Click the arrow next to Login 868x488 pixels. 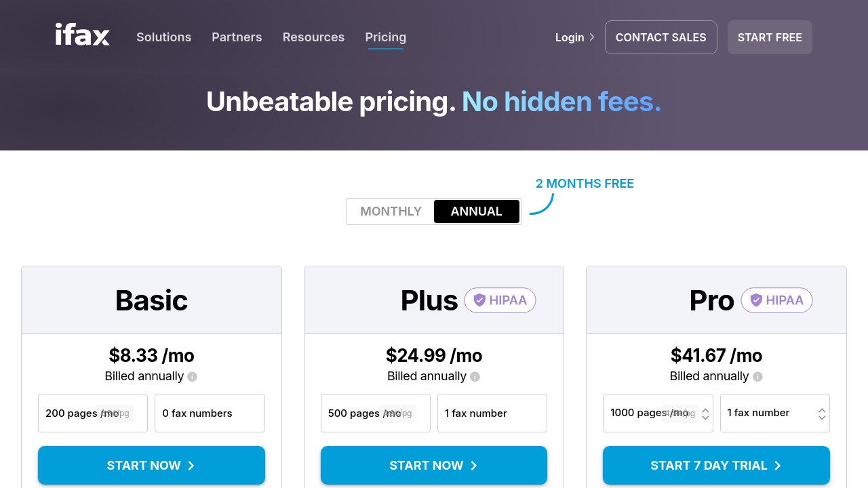(592, 37)
